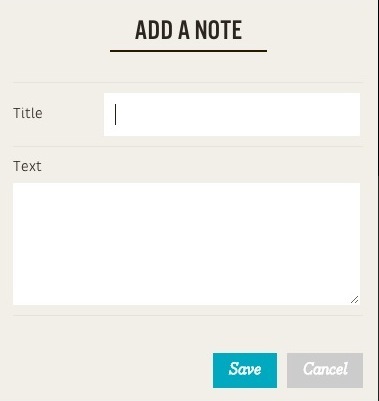Click the Save button
Image resolution: width=379 pixels, height=401 pixels.
[x=245, y=370]
